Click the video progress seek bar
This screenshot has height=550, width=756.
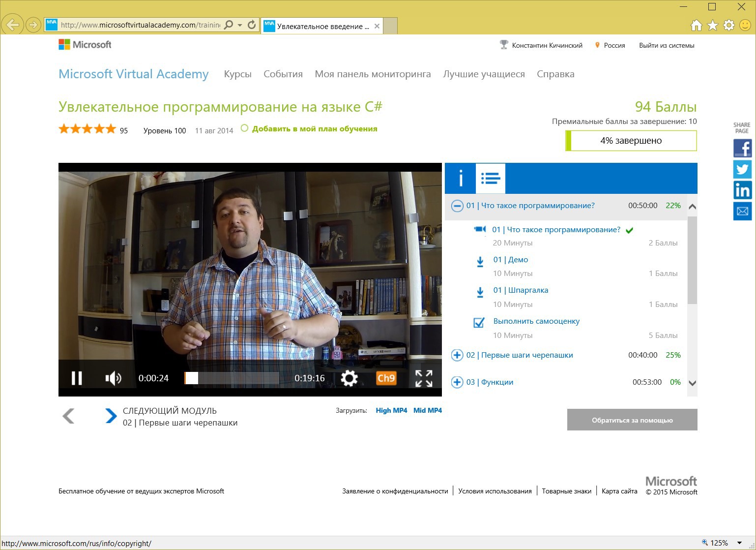pyautogui.click(x=232, y=378)
